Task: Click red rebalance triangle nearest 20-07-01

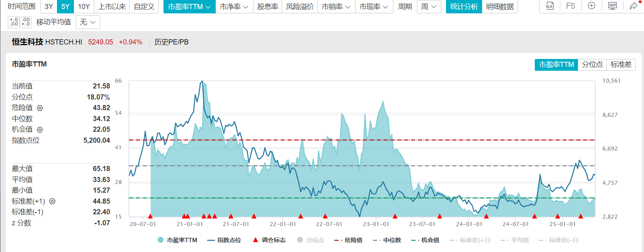Action: [150, 216]
